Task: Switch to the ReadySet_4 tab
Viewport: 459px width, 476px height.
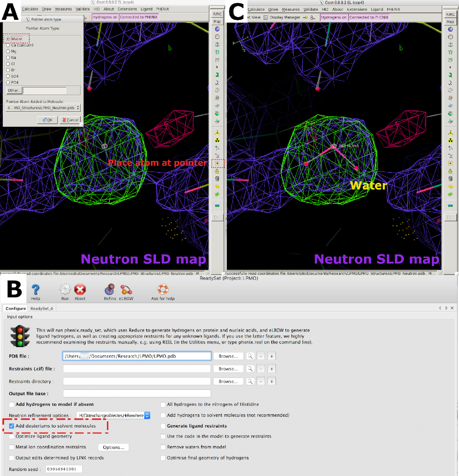Action: (41, 308)
